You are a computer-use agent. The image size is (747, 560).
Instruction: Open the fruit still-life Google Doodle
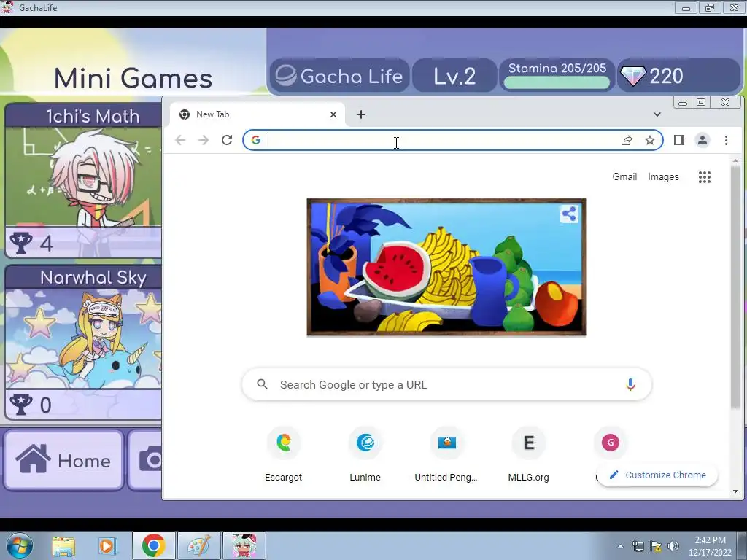coord(446,267)
